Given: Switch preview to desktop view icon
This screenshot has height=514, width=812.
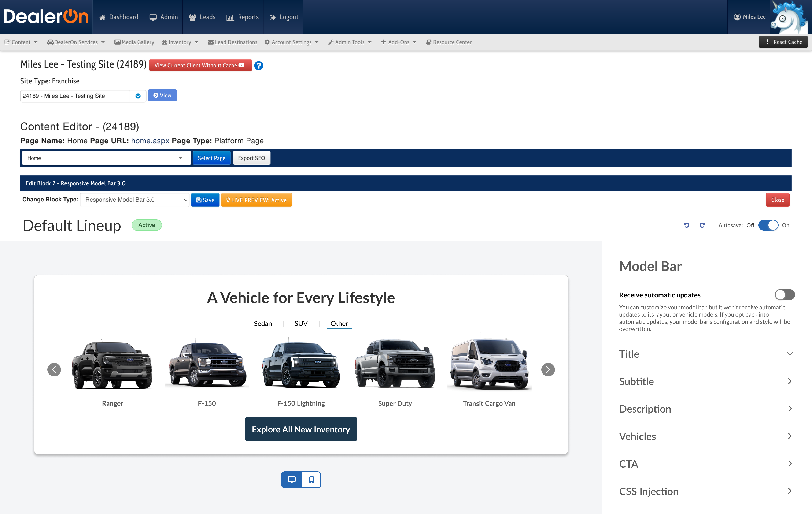Looking at the screenshot, I should click(292, 480).
